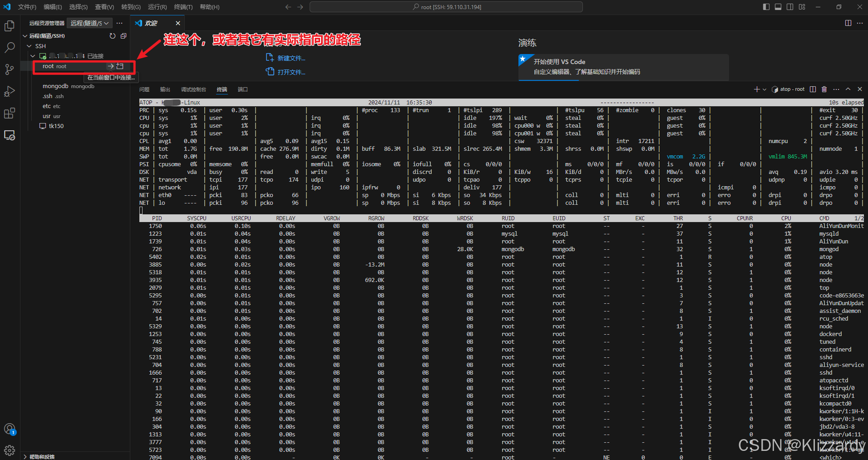
Task: Toggle the bottom panel visibility
Action: coord(778,7)
